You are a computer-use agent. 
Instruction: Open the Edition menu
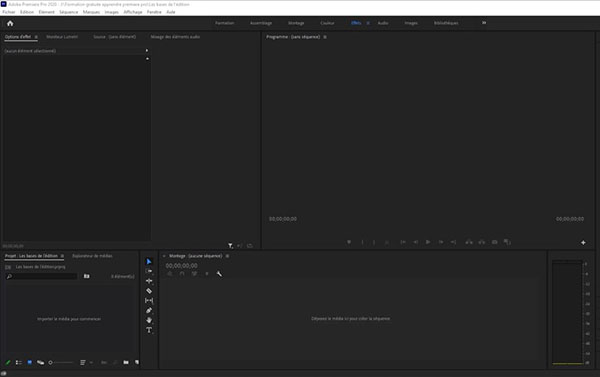pos(27,12)
